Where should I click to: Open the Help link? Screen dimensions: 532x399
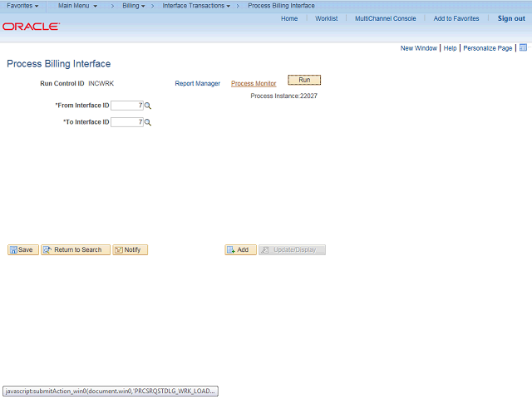(x=450, y=48)
